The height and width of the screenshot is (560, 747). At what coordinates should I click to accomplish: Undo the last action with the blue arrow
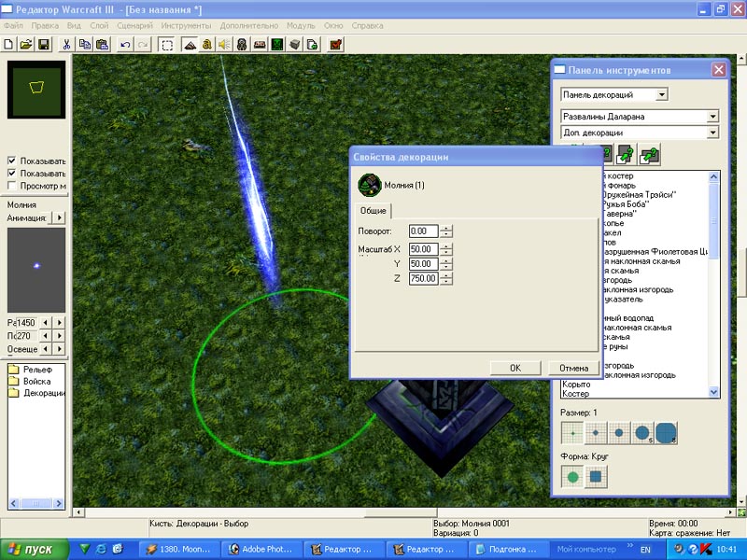(125, 45)
